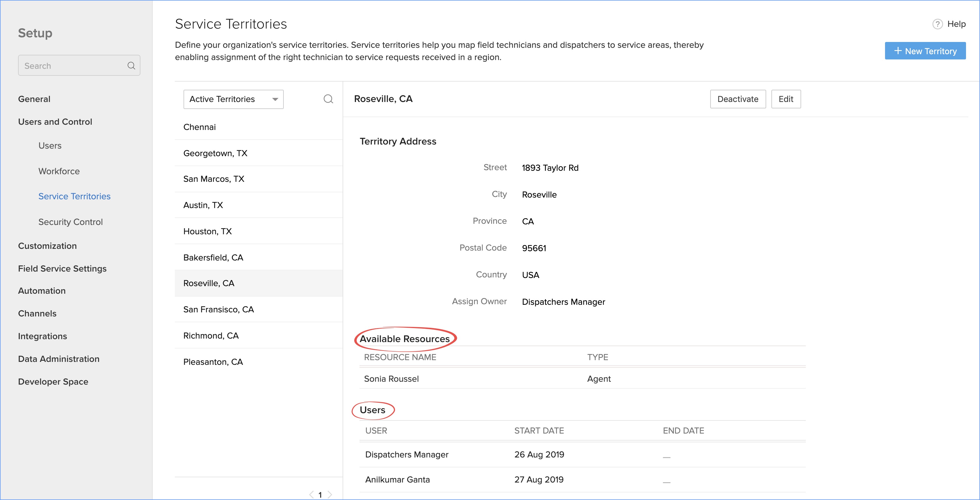
Task: Expand the Field Service Settings section
Action: pyautogui.click(x=62, y=269)
